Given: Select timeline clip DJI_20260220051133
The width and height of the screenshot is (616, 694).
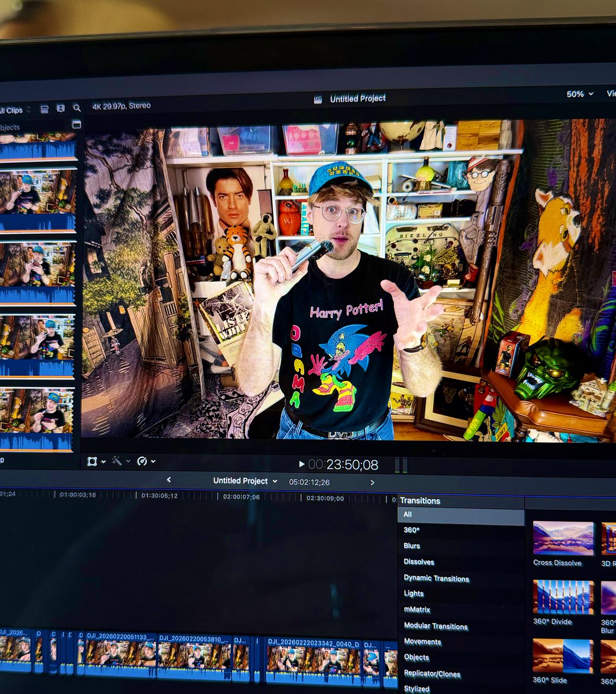Looking at the screenshot, I should pyautogui.click(x=120, y=655).
